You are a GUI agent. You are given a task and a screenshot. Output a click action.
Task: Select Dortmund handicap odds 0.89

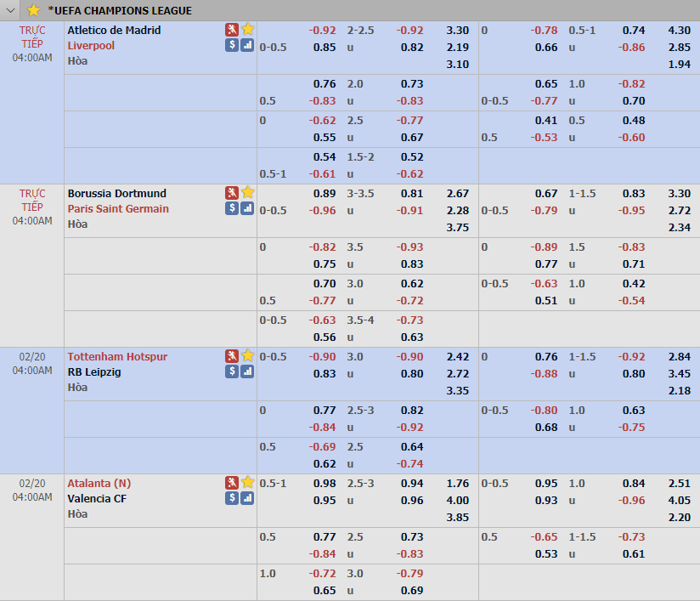[325, 194]
